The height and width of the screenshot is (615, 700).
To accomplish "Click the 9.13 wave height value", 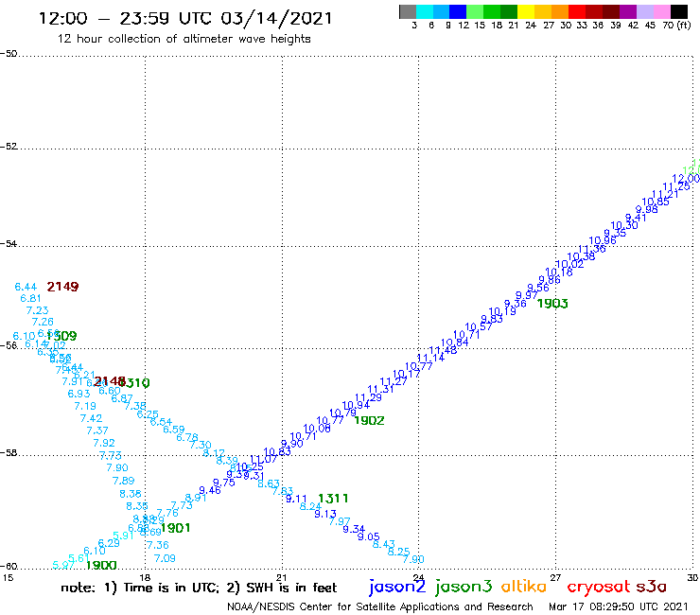I will pos(325,514).
